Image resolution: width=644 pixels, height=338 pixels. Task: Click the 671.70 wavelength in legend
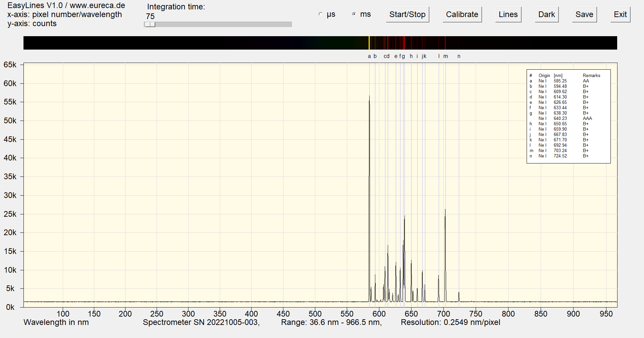pos(560,140)
